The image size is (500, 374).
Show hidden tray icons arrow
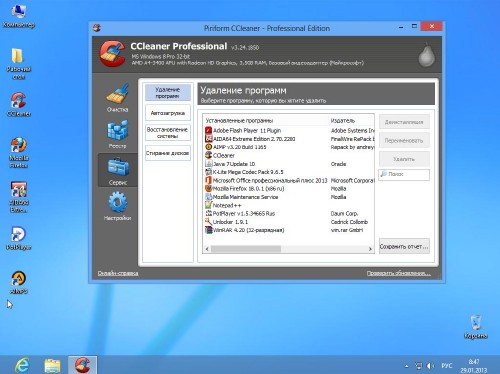[x=407, y=366]
